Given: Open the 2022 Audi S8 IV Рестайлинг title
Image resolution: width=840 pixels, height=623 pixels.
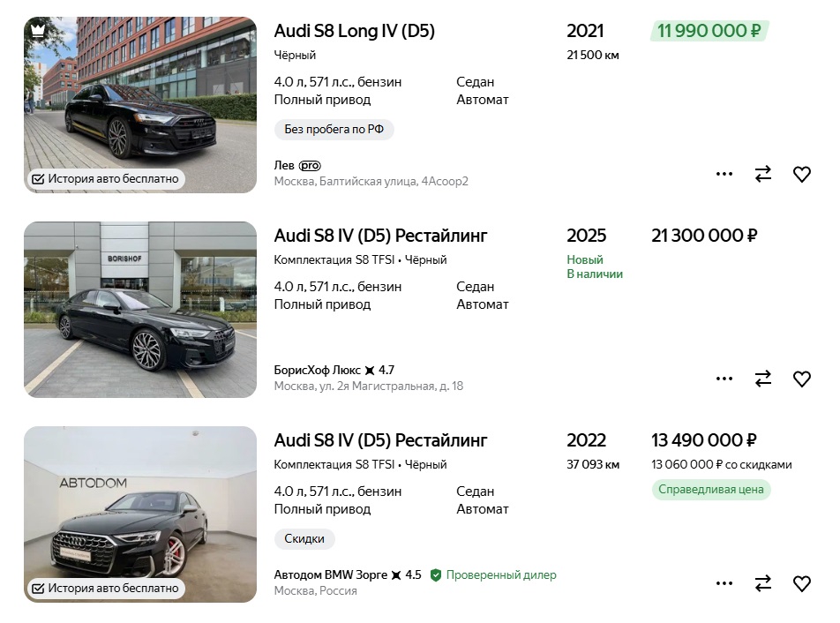Looking at the screenshot, I should point(380,440).
